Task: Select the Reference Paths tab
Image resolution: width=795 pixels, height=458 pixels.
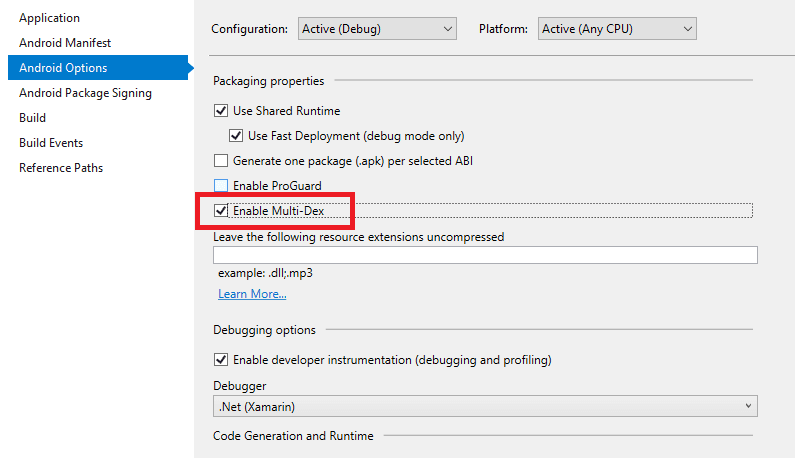Action: tap(61, 168)
